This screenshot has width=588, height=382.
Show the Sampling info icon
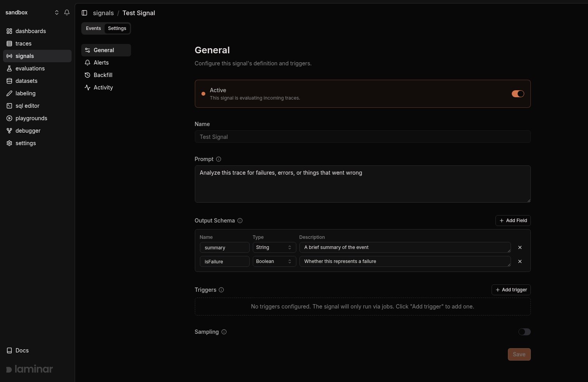224,332
